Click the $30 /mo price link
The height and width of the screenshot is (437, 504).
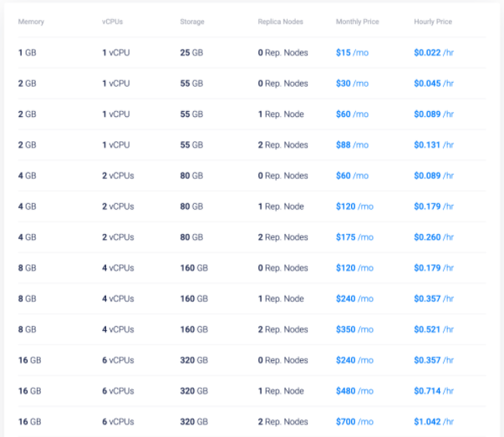tap(352, 84)
